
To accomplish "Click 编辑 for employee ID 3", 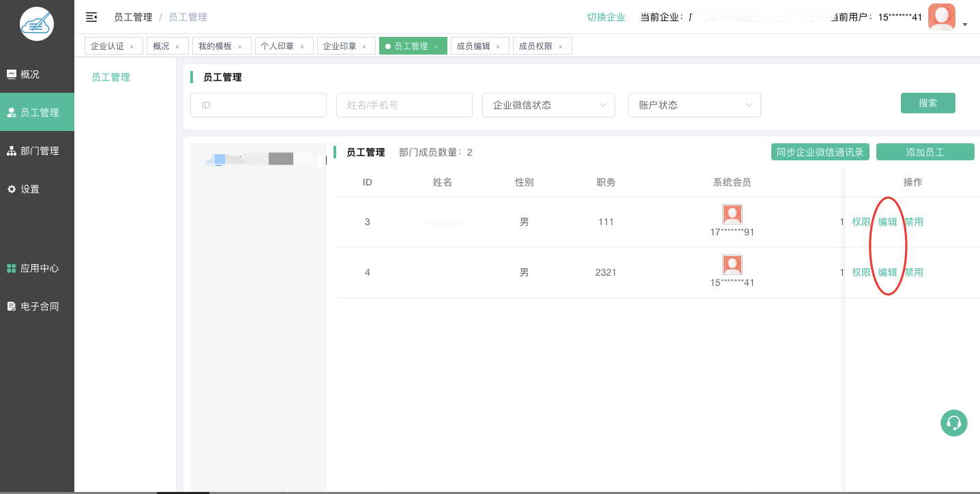I will point(887,222).
